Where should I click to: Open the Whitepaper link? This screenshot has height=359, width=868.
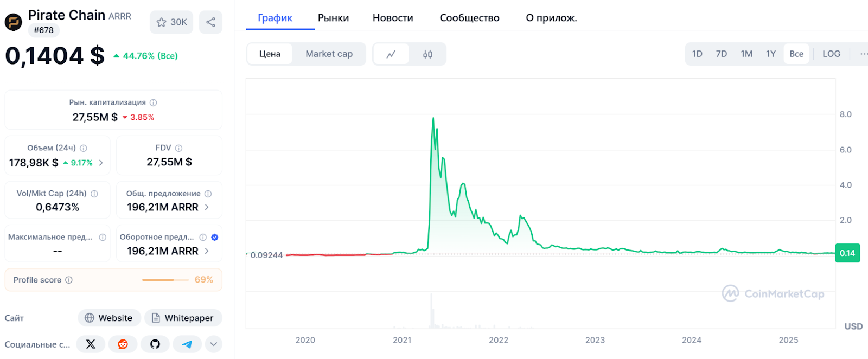[x=183, y=318]
